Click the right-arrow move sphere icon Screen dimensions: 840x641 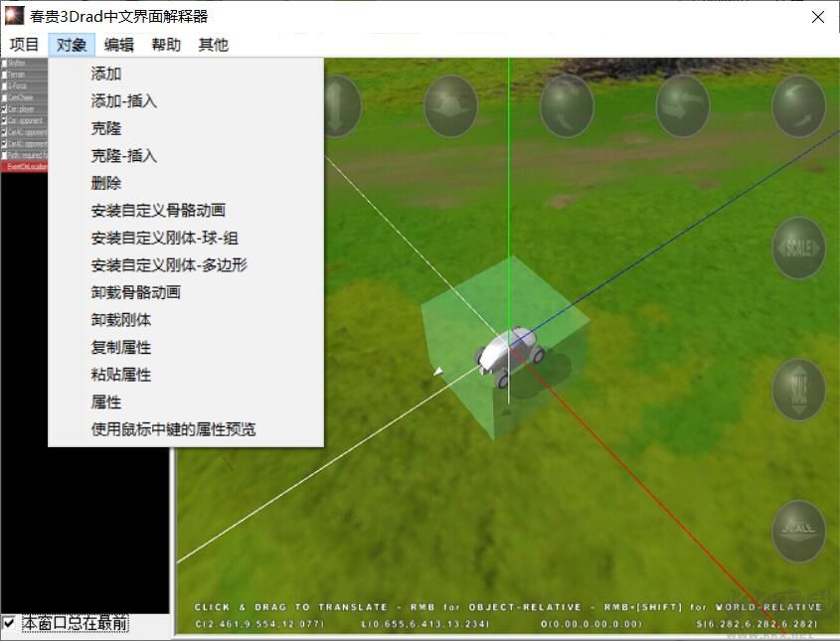[684, 104]
